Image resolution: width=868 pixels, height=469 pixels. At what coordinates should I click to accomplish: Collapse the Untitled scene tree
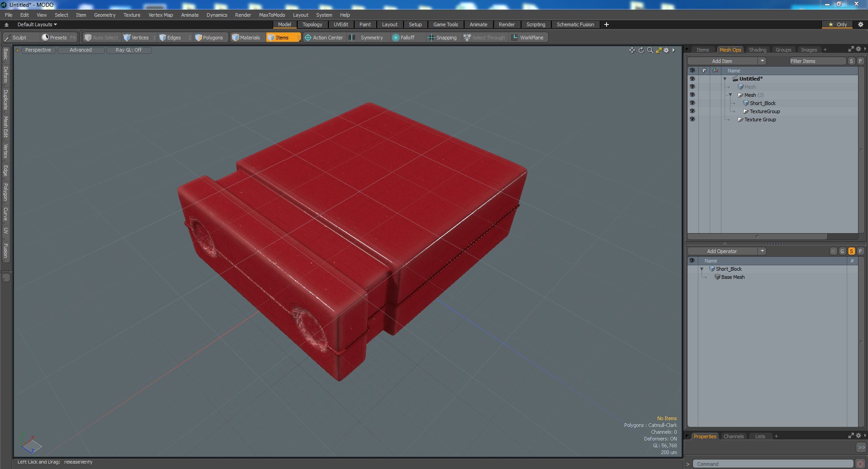click(x=725, y=79)
